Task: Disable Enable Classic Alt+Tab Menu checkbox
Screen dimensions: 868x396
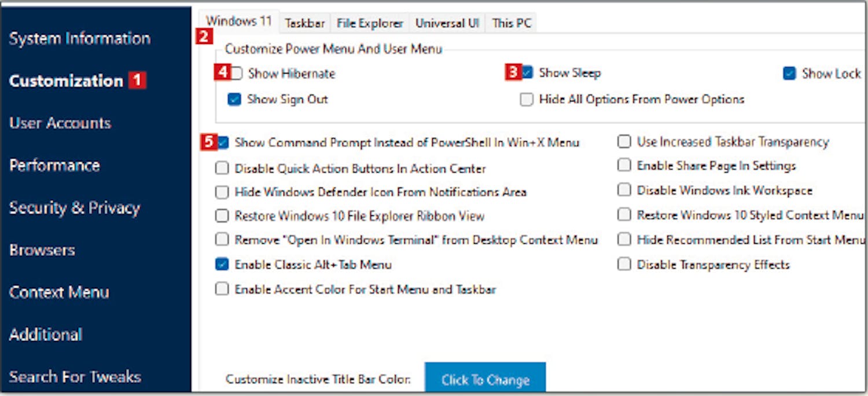Action: click(x=222, y=265)
